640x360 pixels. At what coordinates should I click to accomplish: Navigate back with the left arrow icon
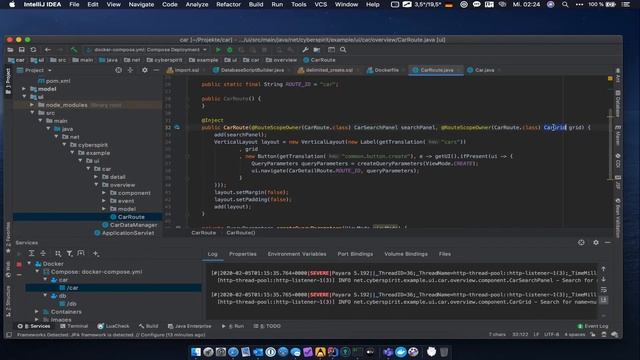(48, 50)
